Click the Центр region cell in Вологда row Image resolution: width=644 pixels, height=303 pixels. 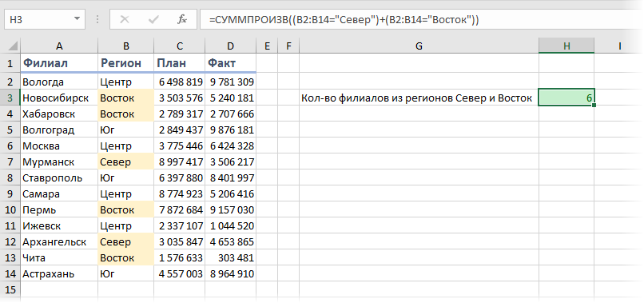click(126, 82)
